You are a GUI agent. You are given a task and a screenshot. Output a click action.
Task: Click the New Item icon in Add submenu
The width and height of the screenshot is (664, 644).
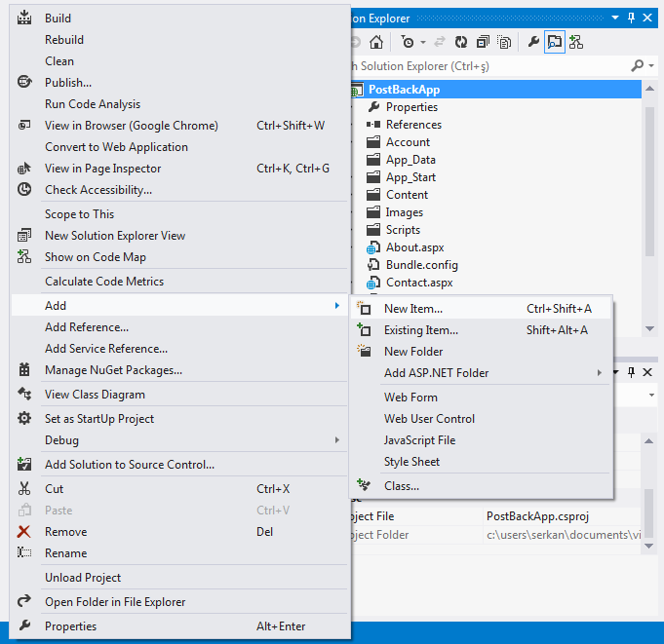coord(364,308)
